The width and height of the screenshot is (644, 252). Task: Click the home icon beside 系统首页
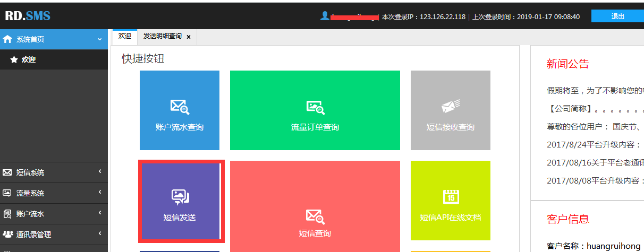(7, 39)
